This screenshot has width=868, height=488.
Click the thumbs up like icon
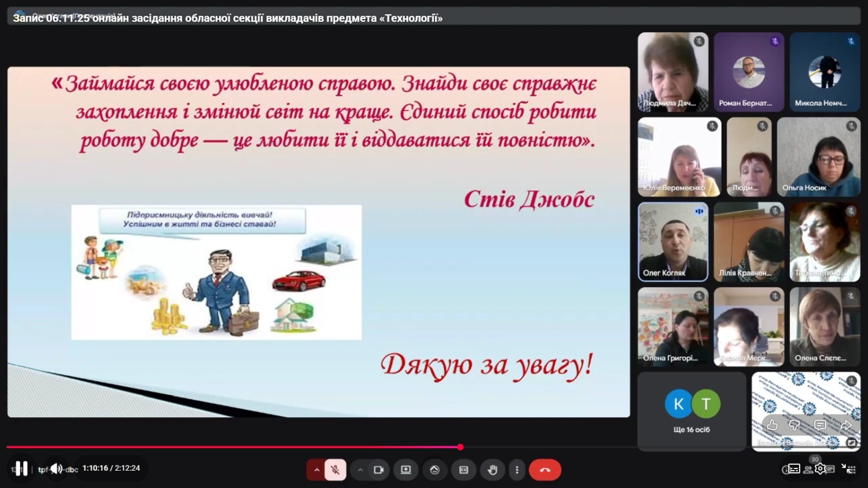(772, 426)
